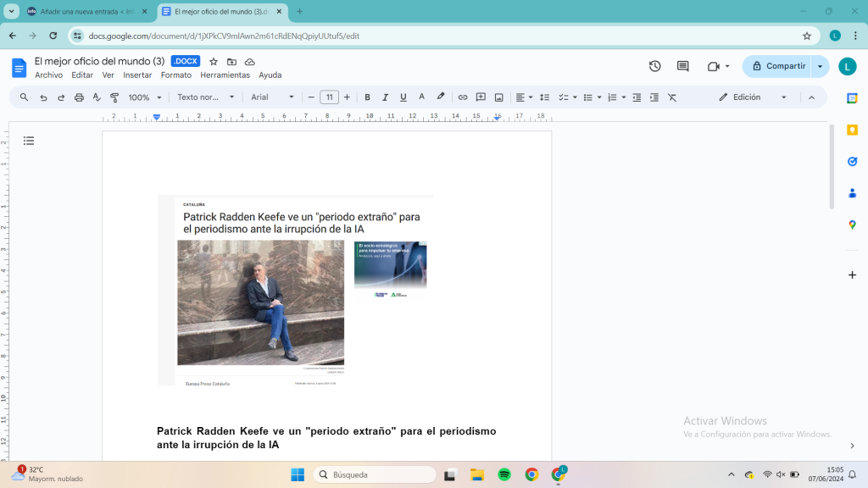The height and width of the screenshot is (488, 868).
Task: Open version history clock icon
Action: 654,66
